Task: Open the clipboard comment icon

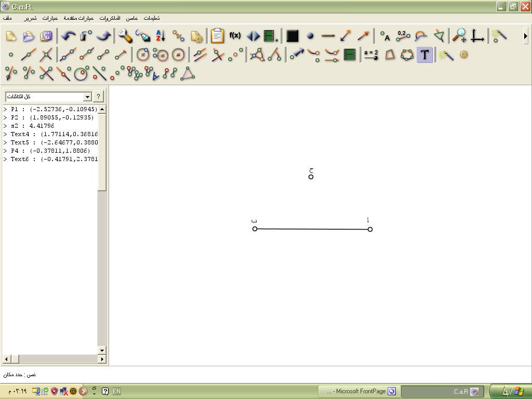Action: tap(217, 36)
